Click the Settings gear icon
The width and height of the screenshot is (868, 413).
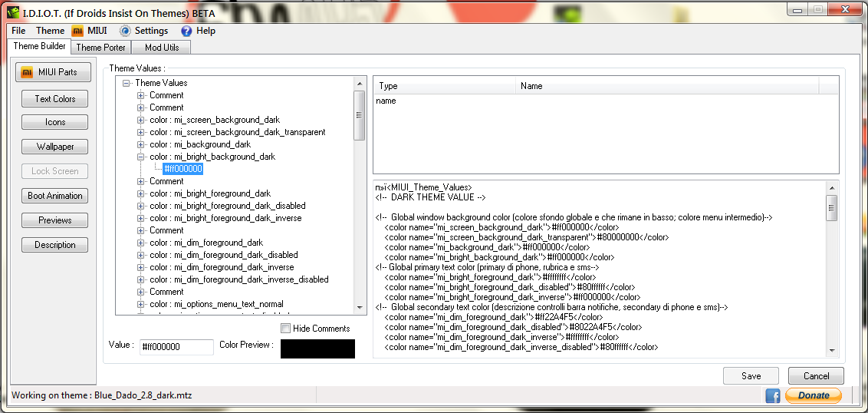[125, 31]
